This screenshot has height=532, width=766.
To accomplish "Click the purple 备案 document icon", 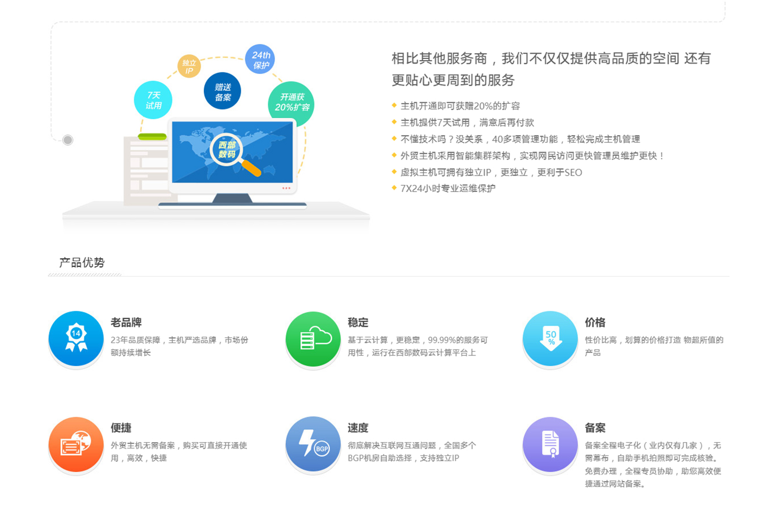I will point(550,444).
